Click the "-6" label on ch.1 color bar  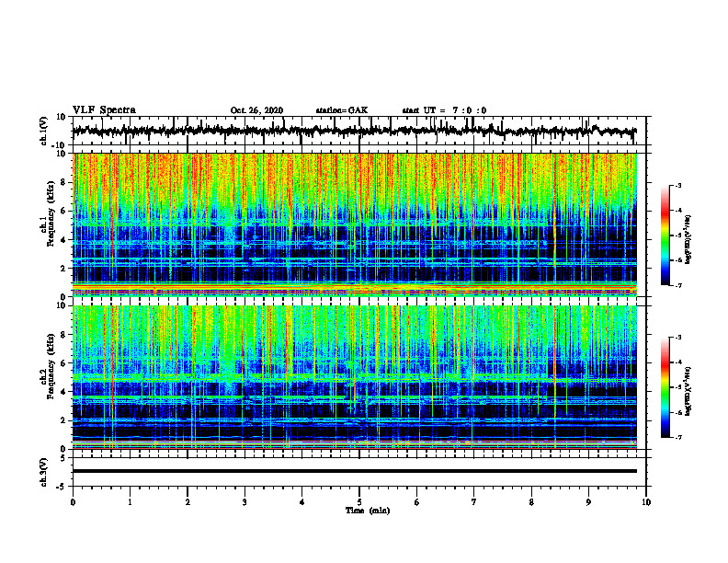(677, 260)
